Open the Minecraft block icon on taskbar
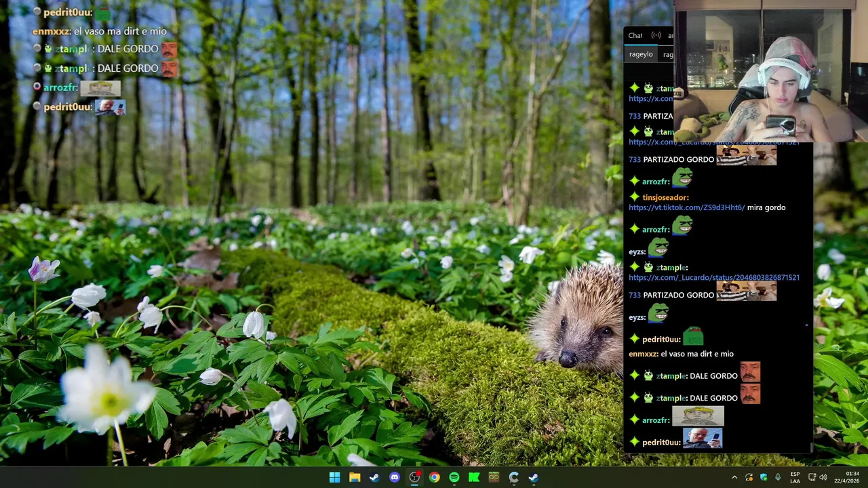868x488 pixels. [x=494, y=477]
